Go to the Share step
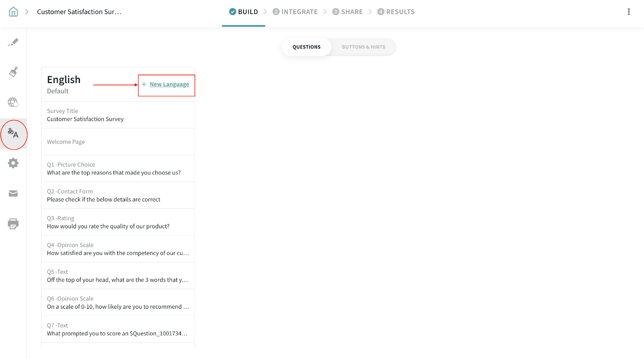Viewport: 644px width, 359px height. click(347, 12)
